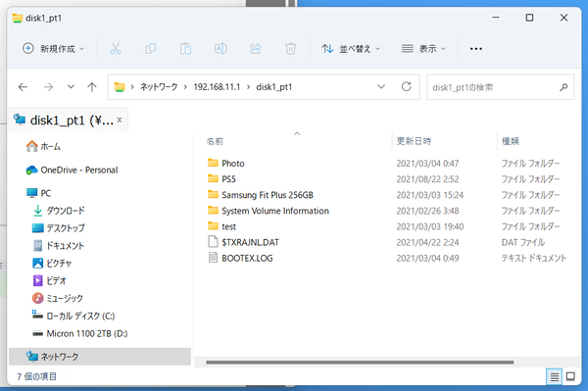Image resolution: width=588 pixels, height=391 pixels.
Task: Click the Copy icon in toolbar
Action: tap(150, 49)
